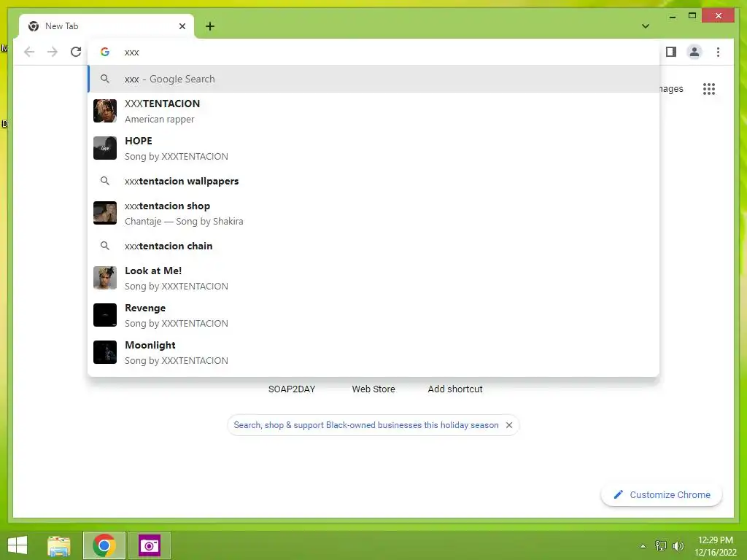The image size is (747, 560).
Task: Click the Google G icon in address bar
Action: [x=105, y=52]
